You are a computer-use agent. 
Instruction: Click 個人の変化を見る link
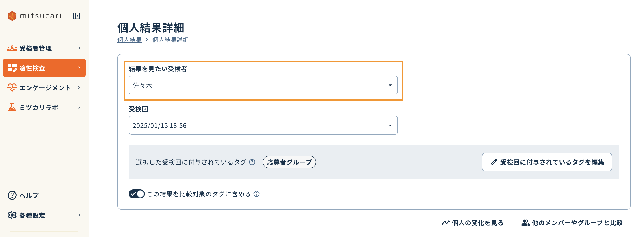pyautogui.click(x=472, y=223)
